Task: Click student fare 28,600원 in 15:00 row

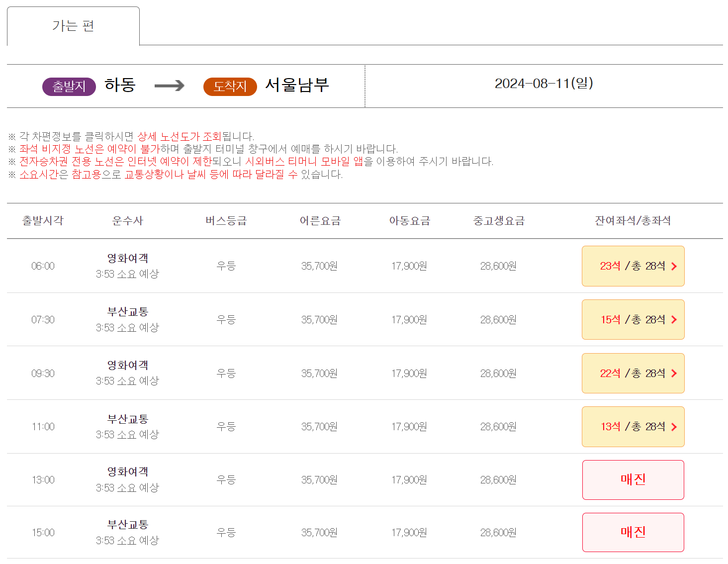Action: coord(498,533)
